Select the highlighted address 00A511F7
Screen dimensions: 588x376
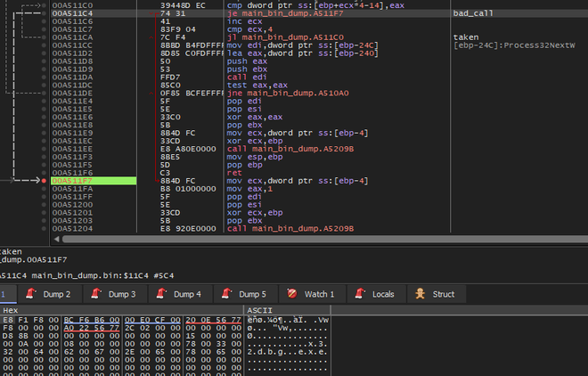[x=94, y=181]
